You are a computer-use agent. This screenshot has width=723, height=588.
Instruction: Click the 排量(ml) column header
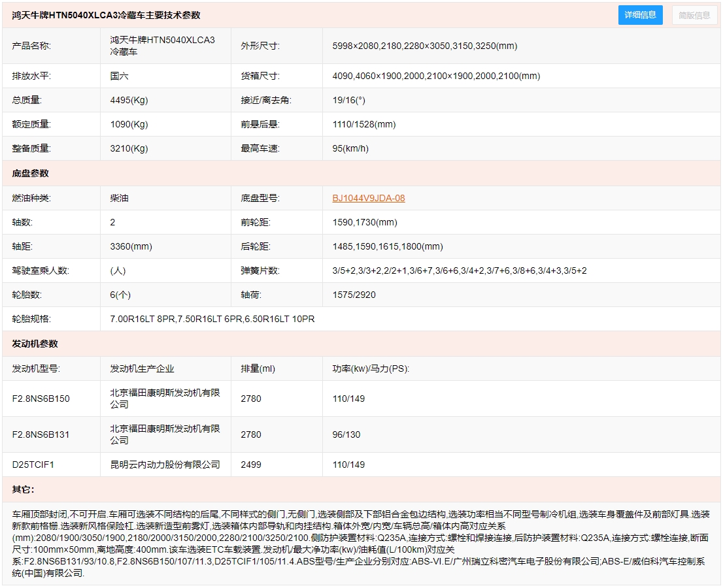coord(258,368)
